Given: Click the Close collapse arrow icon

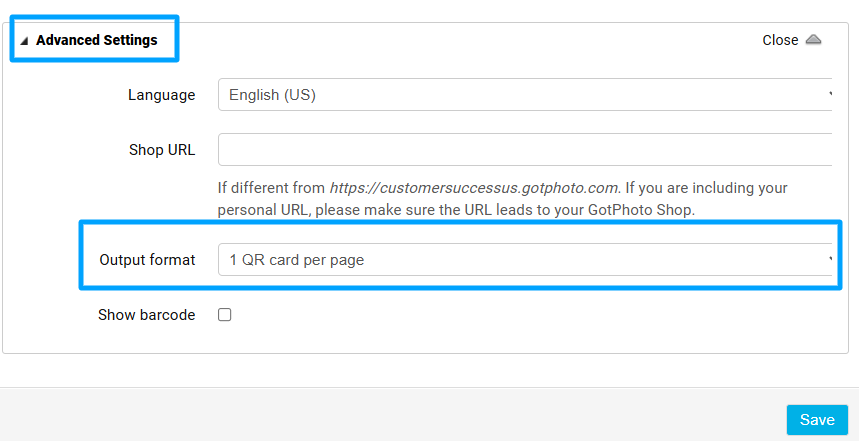Looking at the screenshot, I should click(814, 40).
